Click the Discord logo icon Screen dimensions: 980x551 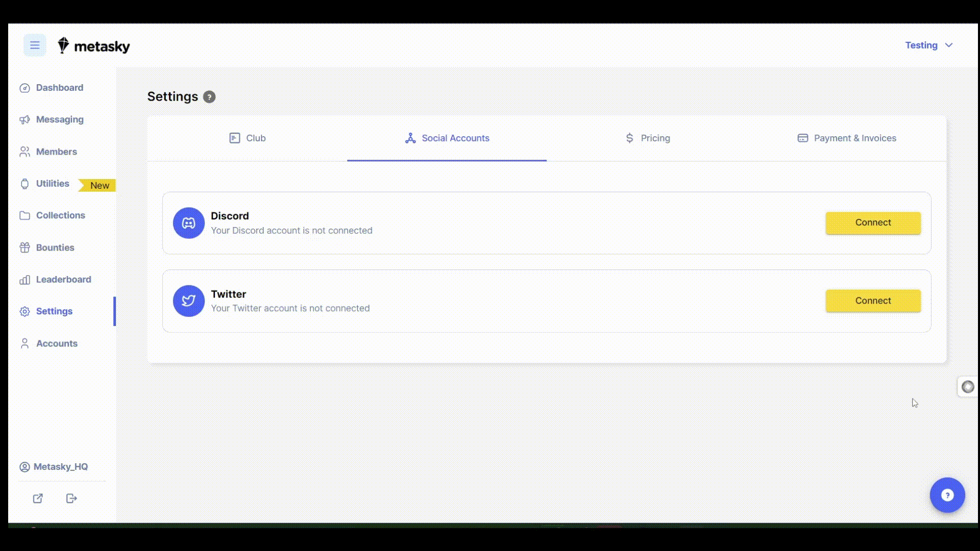pos(188,223)
